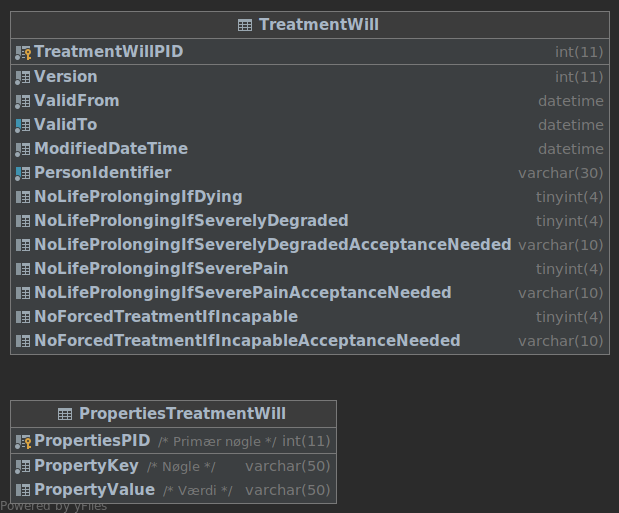Click the Powered by yFiles text

pos(54,506)
